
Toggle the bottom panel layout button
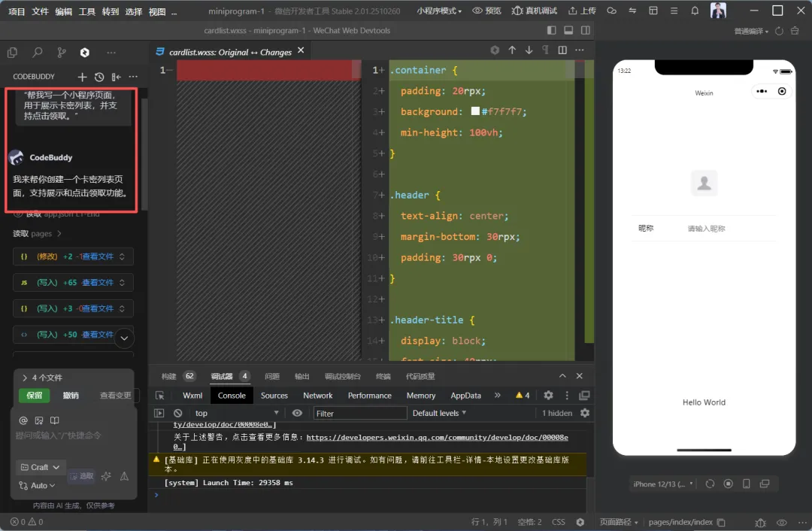tap(568, 31)
